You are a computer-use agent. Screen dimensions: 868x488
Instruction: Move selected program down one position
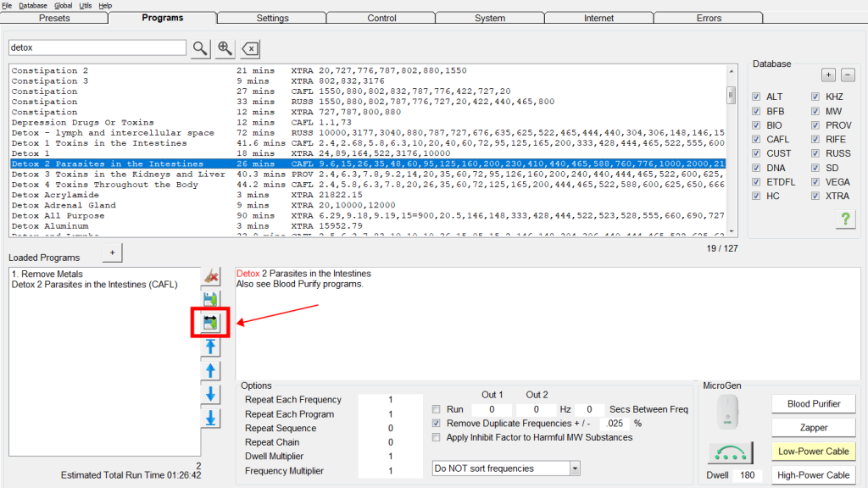pos(211,395)
